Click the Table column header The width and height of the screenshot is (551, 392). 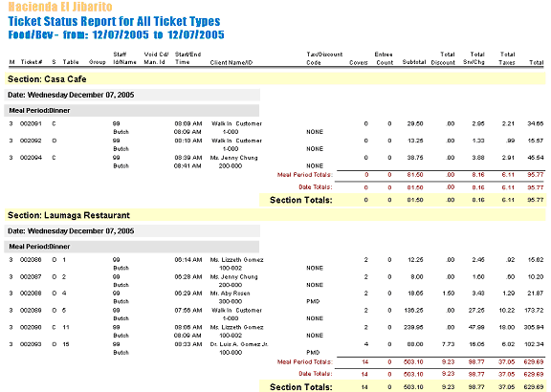pos(71,62)
